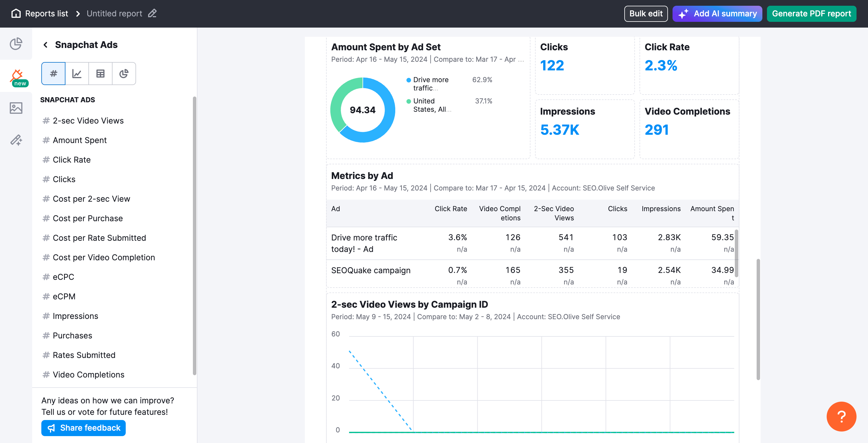
Task: Toggle the number widget type button
Action: [x=53, y=73]
